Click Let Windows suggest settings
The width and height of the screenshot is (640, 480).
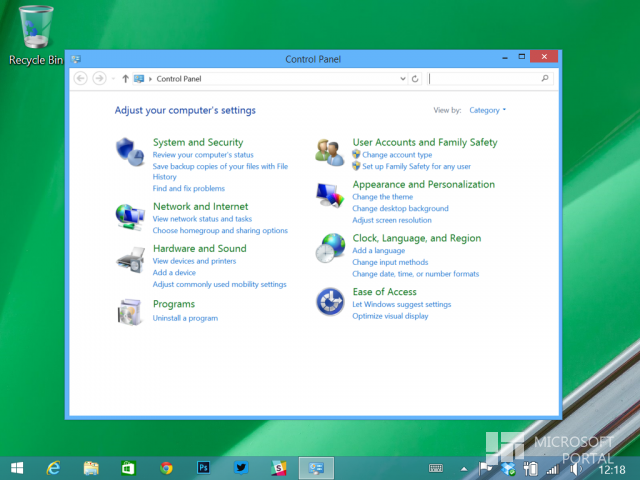[401, 304]
